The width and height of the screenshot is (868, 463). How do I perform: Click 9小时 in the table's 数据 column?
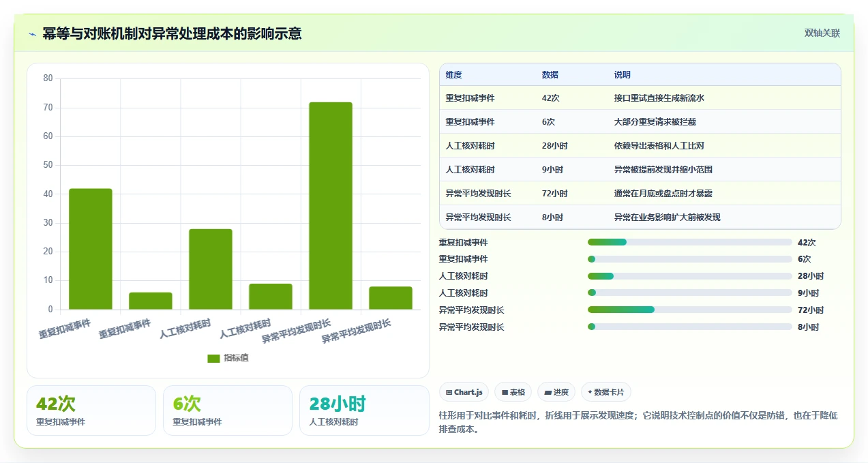(x=552, y=170)
